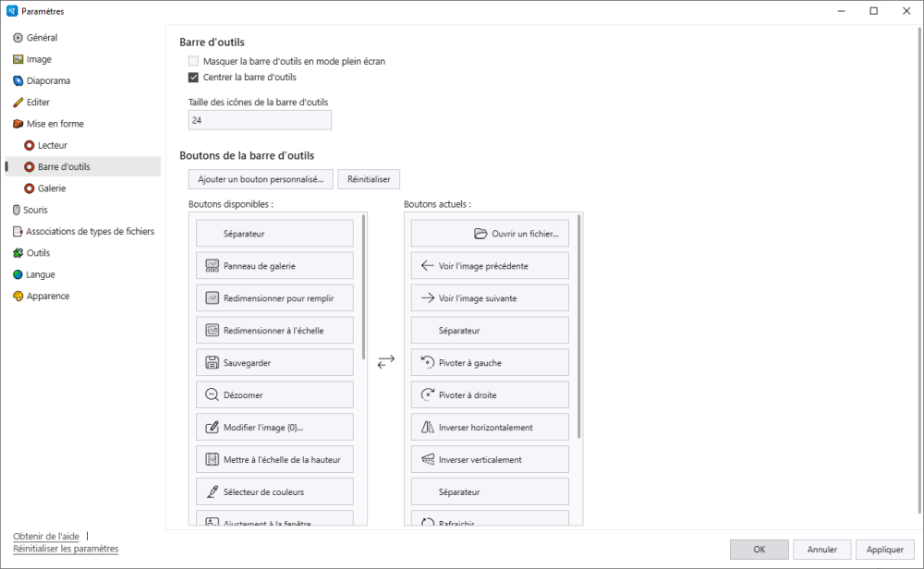The width and height of the screenshot is (924, 569).
Task: Click the Sélecteur de couleurs pipette icon
Action: 212,492
